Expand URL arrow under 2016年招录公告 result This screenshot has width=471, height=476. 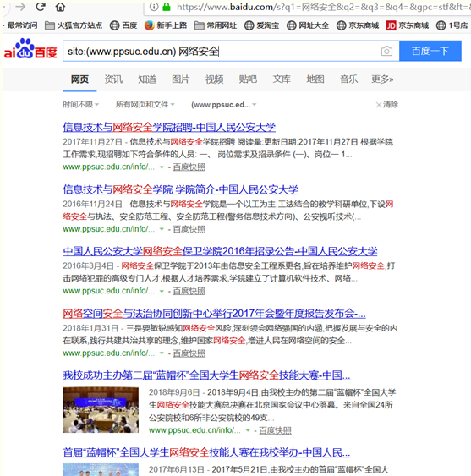click(162, 292)
